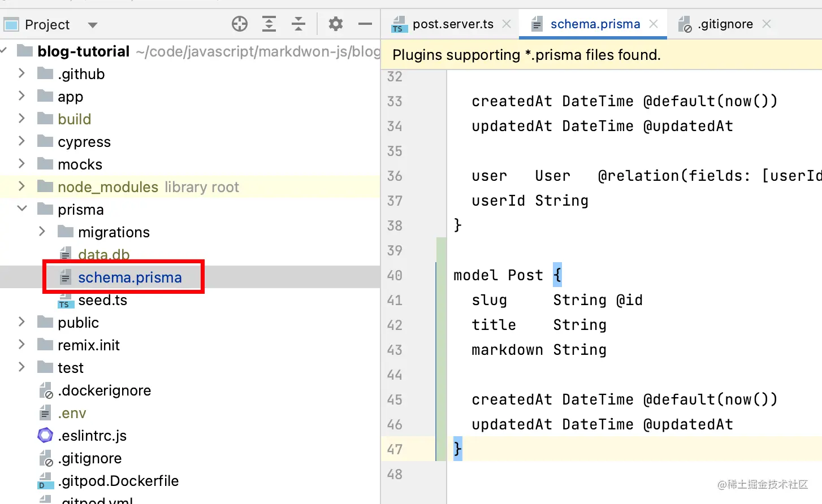This screenshot has width=822, height=504.
Task: Switch to the .gitignore editor tab
Action: pos(725,24)
